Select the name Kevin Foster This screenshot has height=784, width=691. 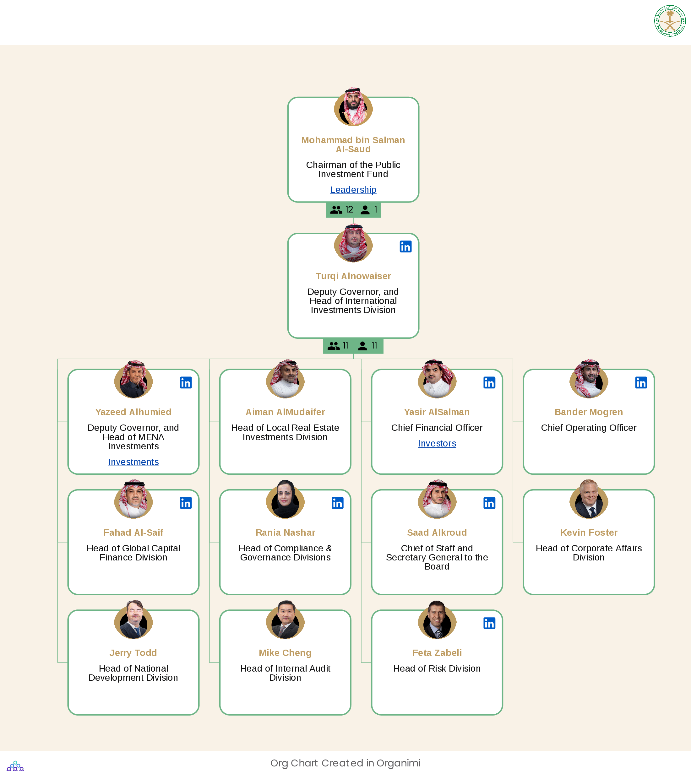tap(589, 533)
